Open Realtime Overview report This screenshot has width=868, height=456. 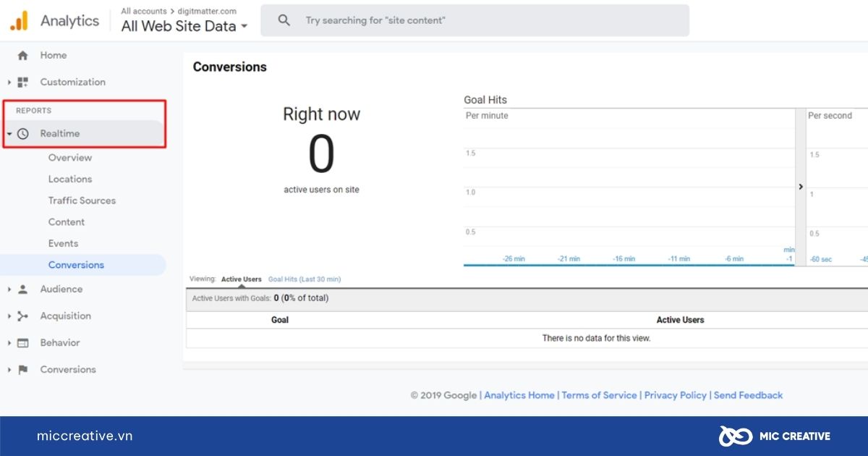click(x=70, y=158)
